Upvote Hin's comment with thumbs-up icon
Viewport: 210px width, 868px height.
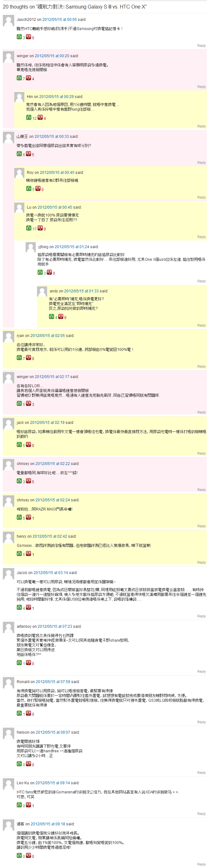pyautogui.click(x=29, y=117)
